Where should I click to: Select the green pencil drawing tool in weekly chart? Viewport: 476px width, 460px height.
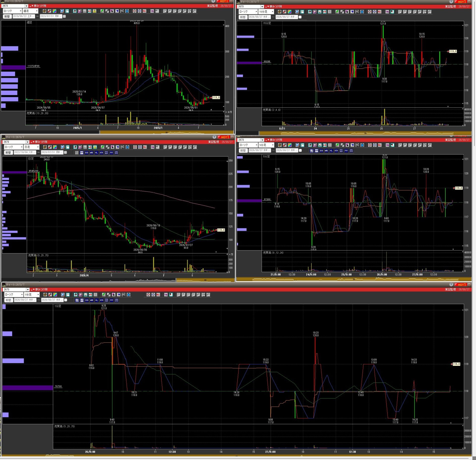[102, 11]
